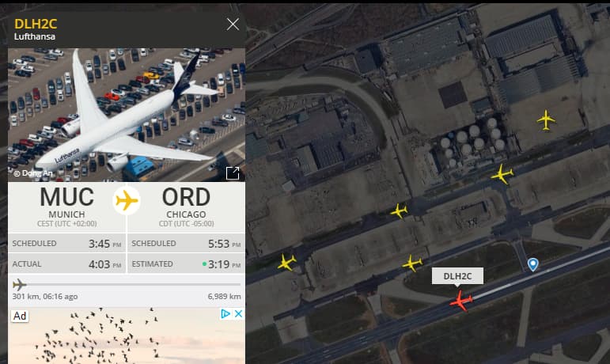Click the DLH2C flight number heading
The height and width of the screenshot is (364, 610).
pos(36,24)
